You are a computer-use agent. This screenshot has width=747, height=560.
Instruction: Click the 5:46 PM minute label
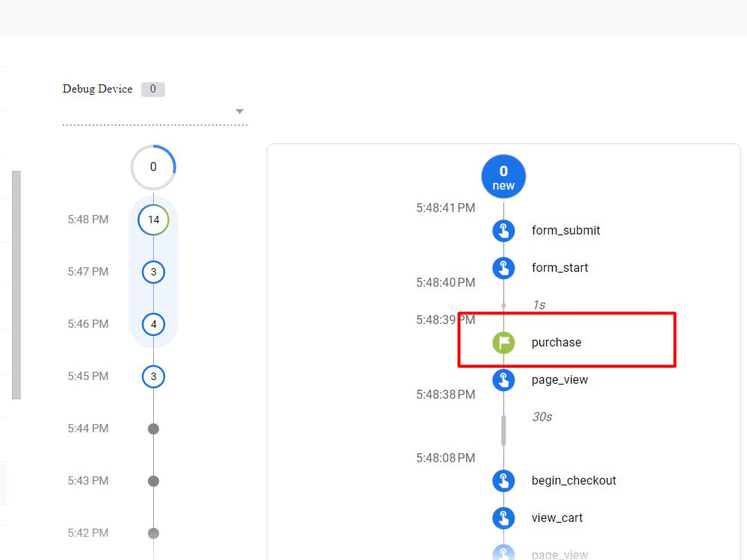tap(88, 324)
